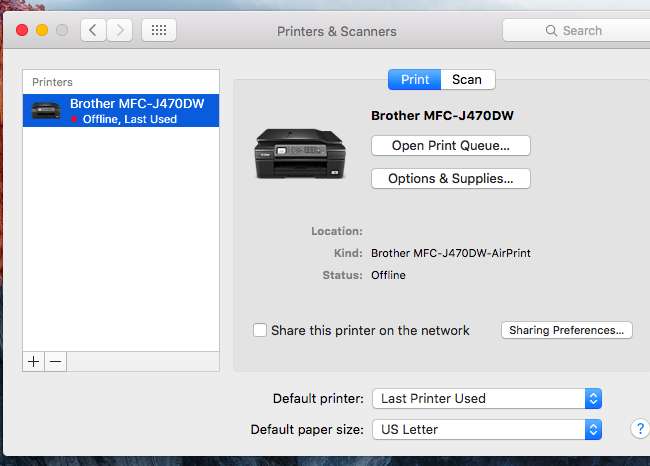650x466 pixels.
Task: Click the add printer plus button
Action: pos(34,362)
